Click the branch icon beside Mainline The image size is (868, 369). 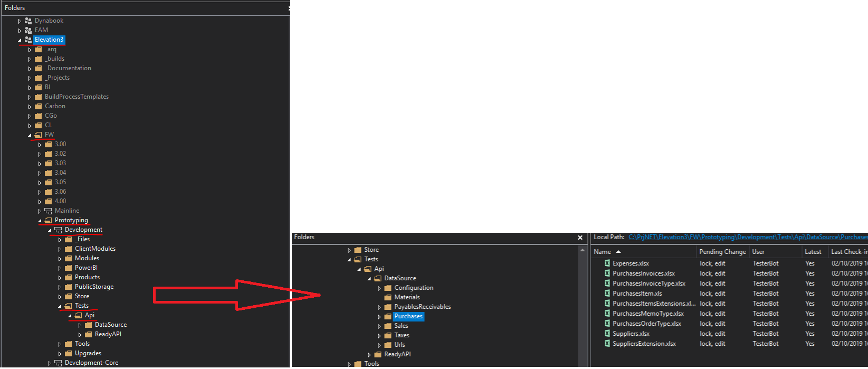(x=49, y=211)
